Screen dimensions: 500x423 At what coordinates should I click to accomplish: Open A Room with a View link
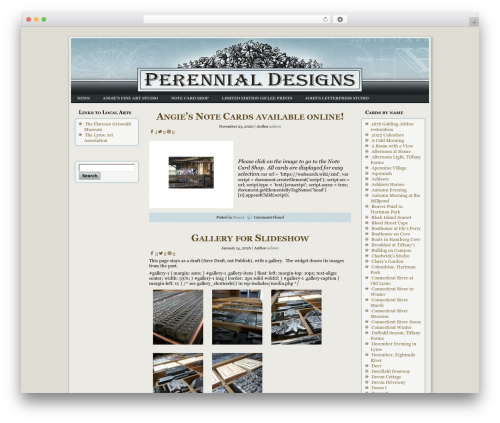(392, 146)
